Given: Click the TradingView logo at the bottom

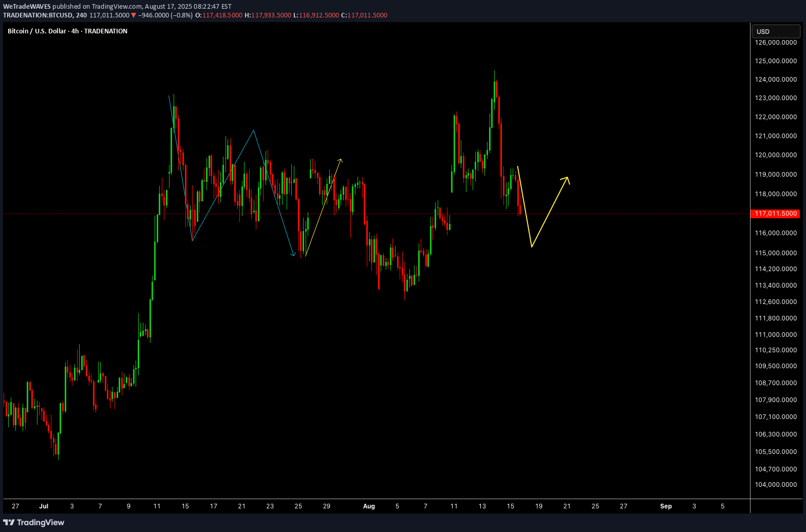Looking at the screenshot, I should coord(34,522).
